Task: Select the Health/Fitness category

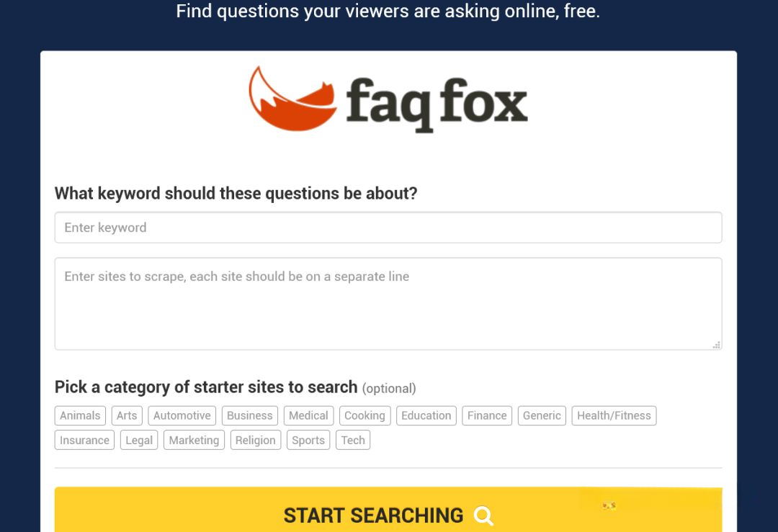Action: [x=614, y=415]
